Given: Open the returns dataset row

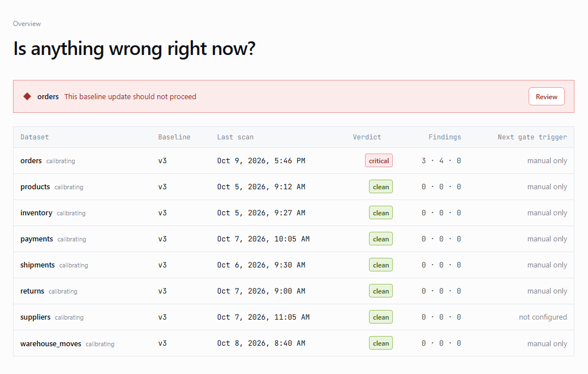Looking at the screenshot, I should [294, 291].
